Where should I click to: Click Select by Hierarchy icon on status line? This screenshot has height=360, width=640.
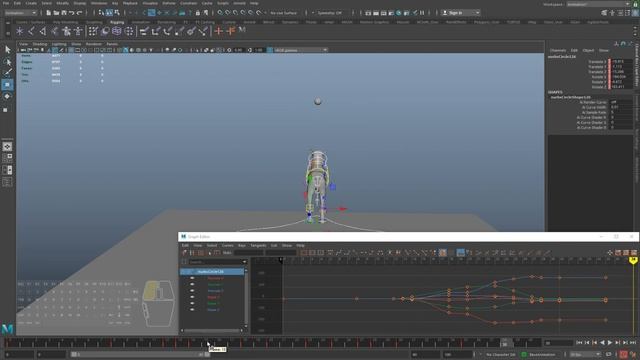[x=102, y=13]
